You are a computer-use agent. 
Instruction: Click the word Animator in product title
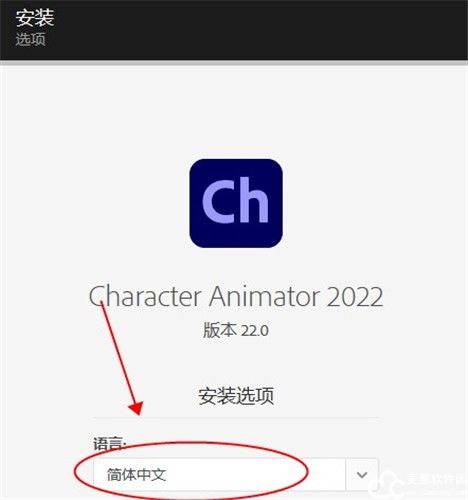[264, 296]
